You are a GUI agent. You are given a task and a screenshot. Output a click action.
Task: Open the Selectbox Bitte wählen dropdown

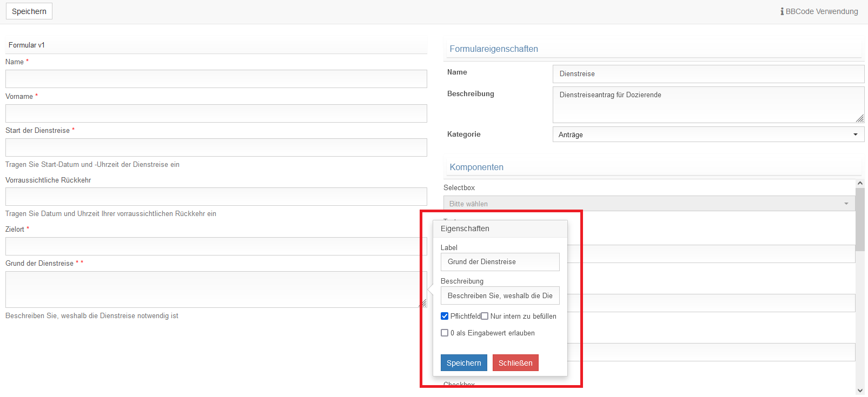pyautogui.click(x=649, y=204)
